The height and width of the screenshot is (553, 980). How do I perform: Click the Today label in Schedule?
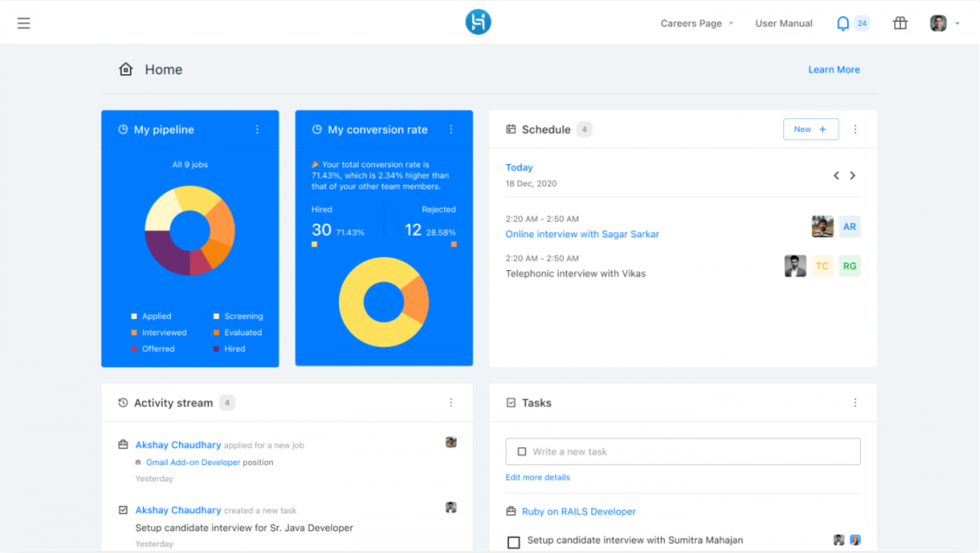(519, 168)
